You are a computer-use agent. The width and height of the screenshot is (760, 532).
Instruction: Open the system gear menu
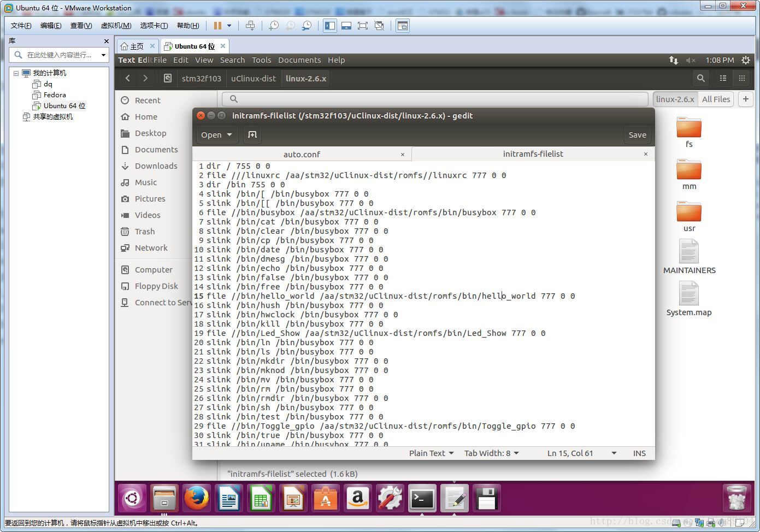click(746, 60)
